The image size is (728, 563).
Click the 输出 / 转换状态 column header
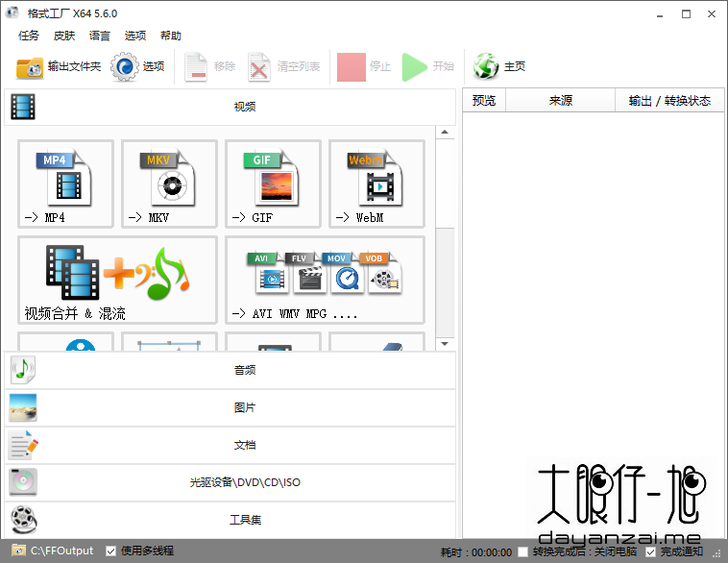669,100
